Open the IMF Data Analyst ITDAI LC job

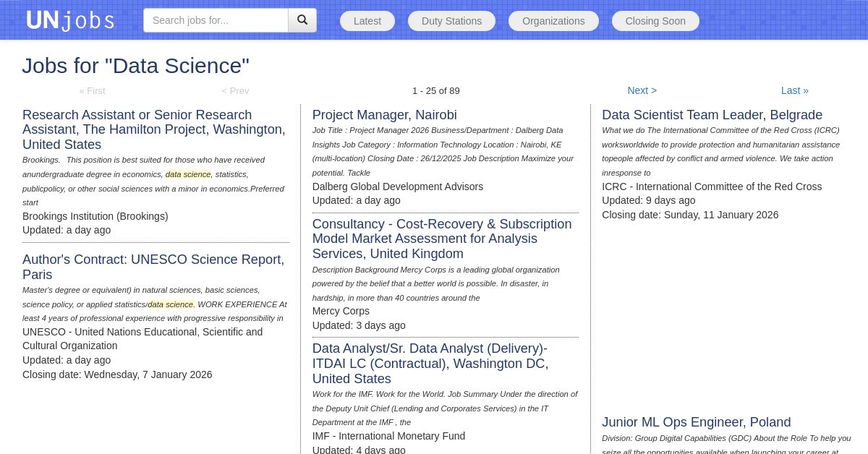click(430, 363)
